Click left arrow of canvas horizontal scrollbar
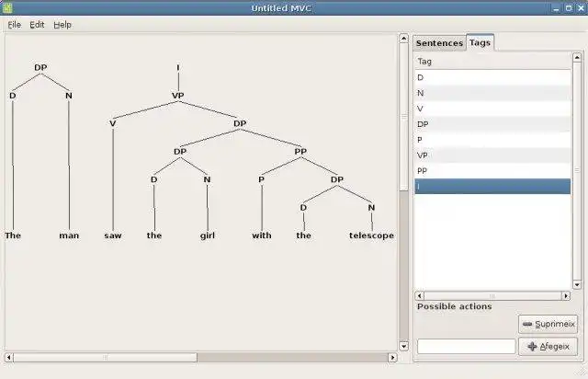 pos(9,357)
